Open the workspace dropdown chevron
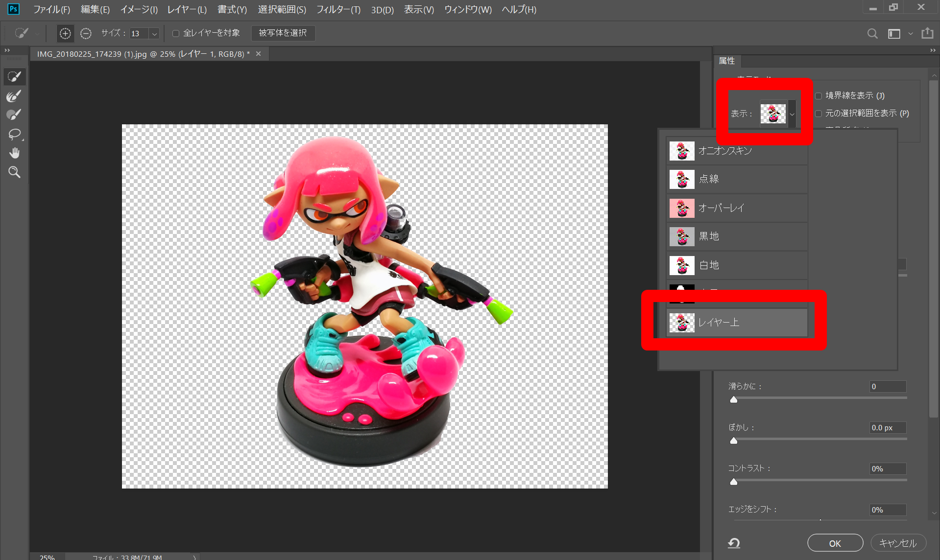940x560 pixels. click(911, 33)
